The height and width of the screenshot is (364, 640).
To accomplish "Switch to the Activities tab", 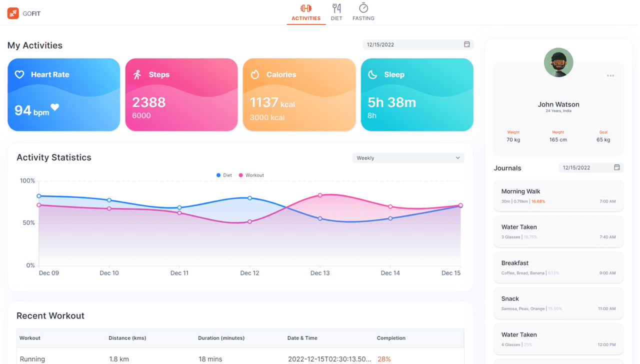I will (x=306, y=13).
